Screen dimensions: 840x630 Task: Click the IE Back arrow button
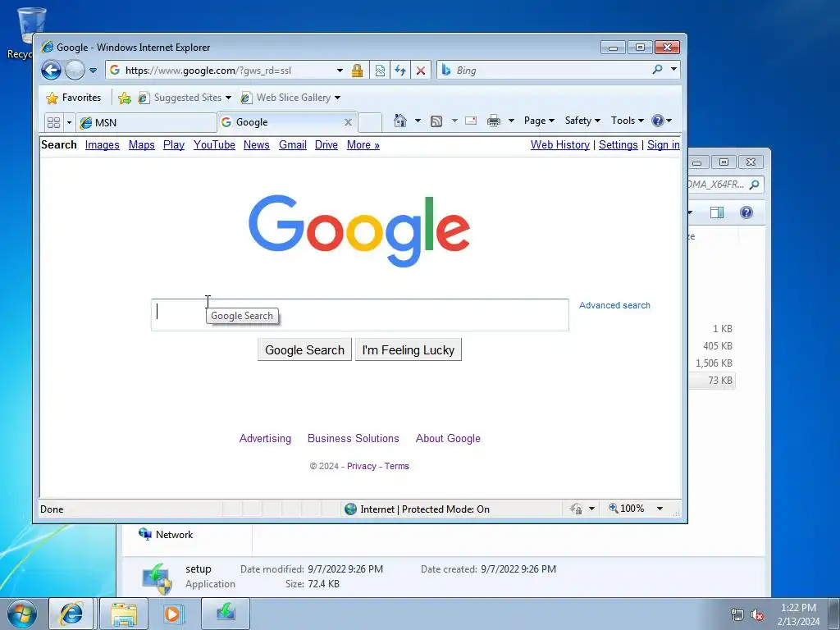tap(52, 71)
